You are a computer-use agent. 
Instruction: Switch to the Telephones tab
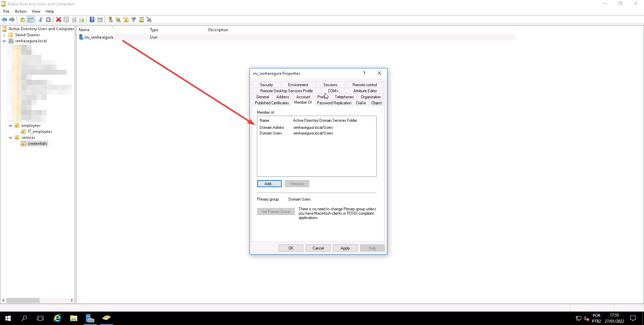[344, 97]
